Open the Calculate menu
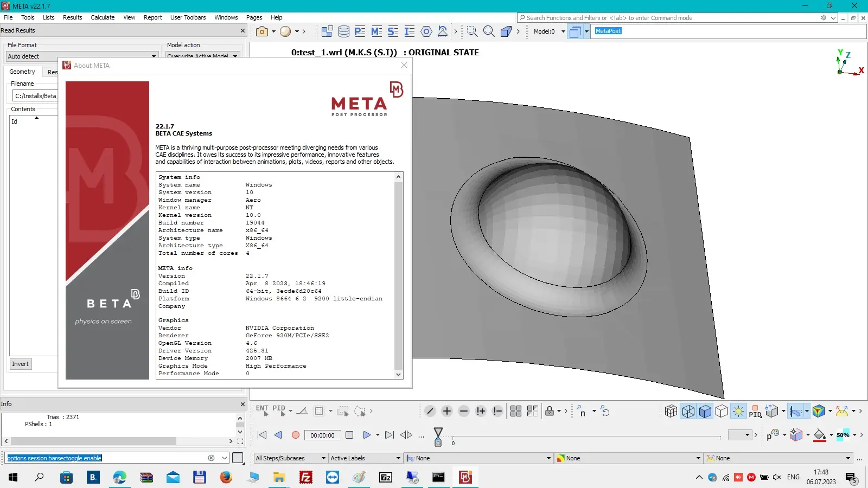The image size is (868, 488). click(103, 17)
